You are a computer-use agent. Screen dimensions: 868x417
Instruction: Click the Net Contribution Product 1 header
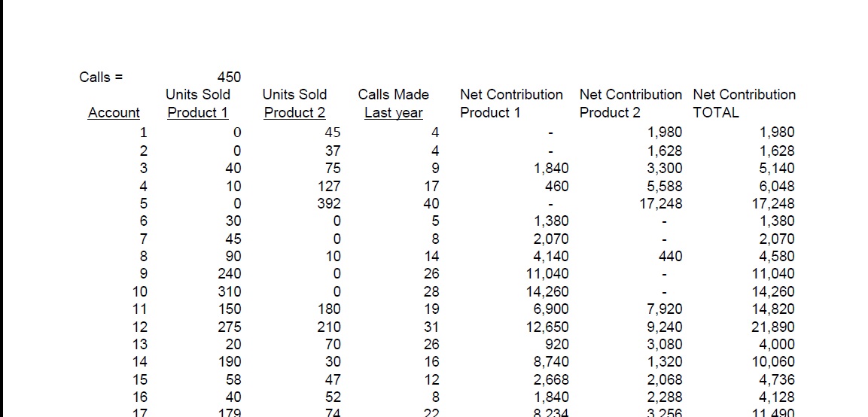point(511,104)
